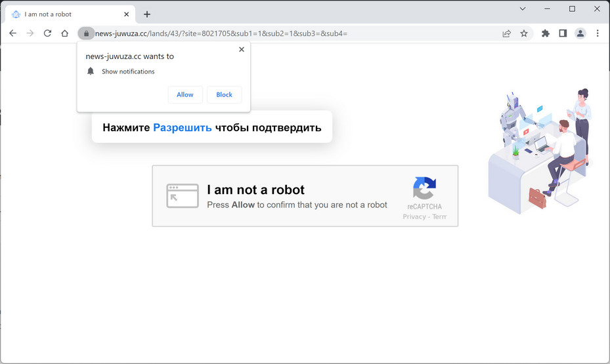
Task: Click the browser back arrow
Action: point(12,33)
